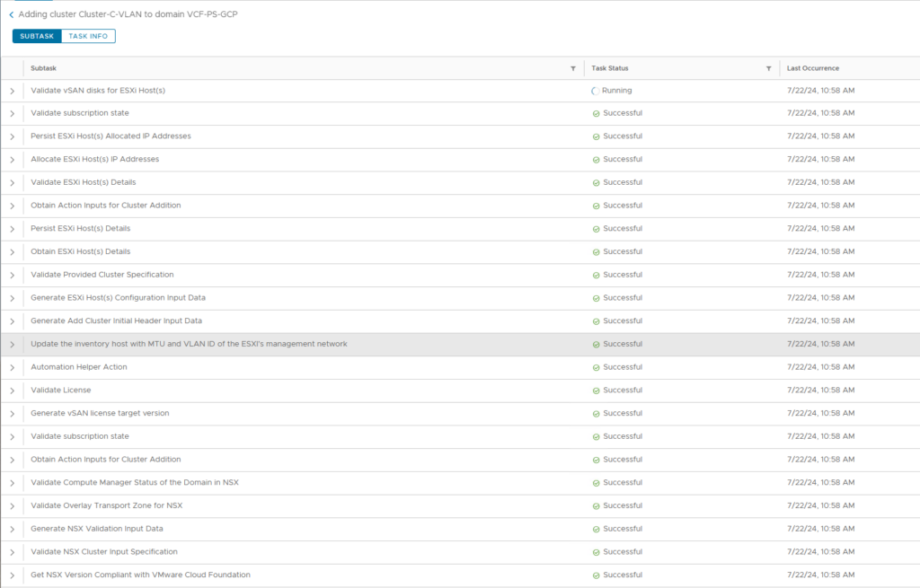The image size is (920, 588).
Task: Select the Subtask tab
Action: pos(37,36)
